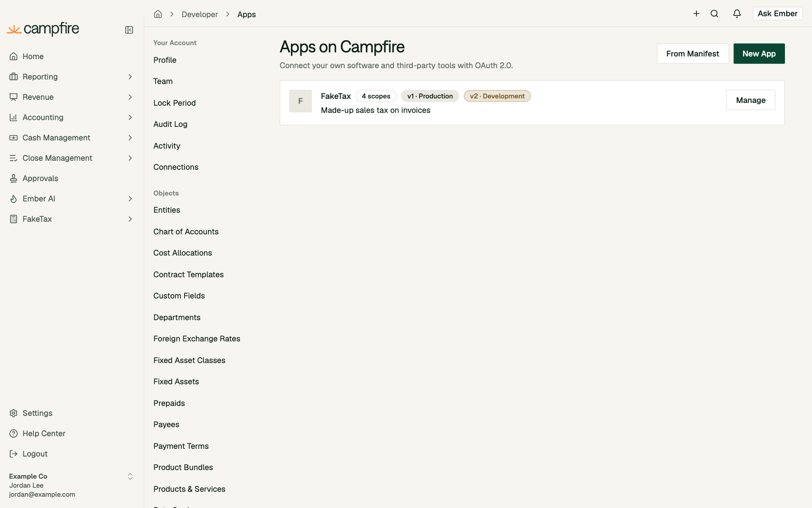Click the Developer breadcrumb link
Viewport: 812px width, 508px height.
(x=199, y=14)
